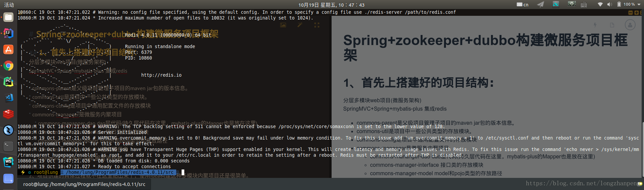Image resolution: width=644 pixels, height=190 pixels.
Task: Open the Terminal from the dock
Action: click(x=8, y=146)
